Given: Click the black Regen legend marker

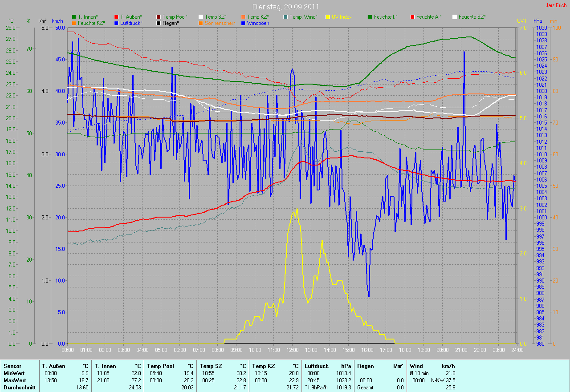Looking at the screenshot, I should click(x=159, y=23).
